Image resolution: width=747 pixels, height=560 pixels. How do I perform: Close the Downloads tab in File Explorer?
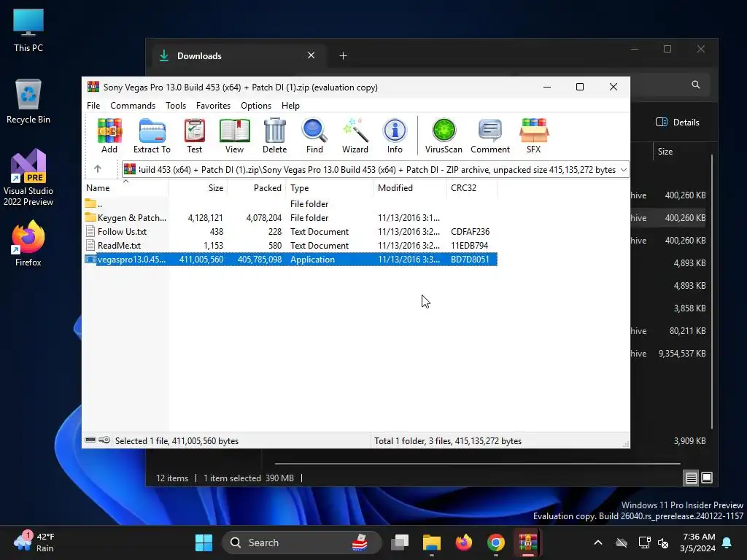pos(311,55)
